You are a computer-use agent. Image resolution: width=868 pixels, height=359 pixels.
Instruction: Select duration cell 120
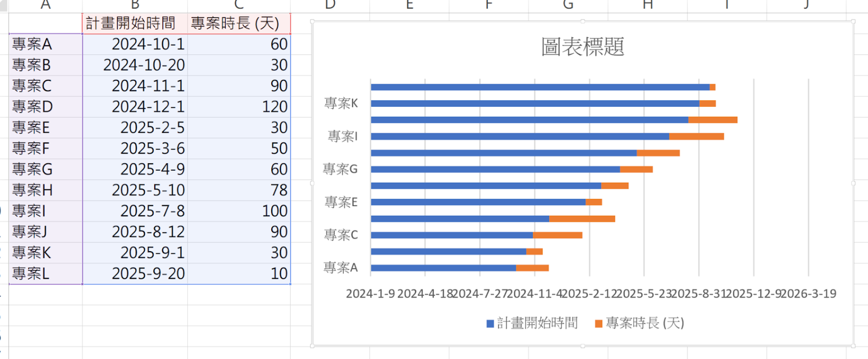tap(239, 107)
